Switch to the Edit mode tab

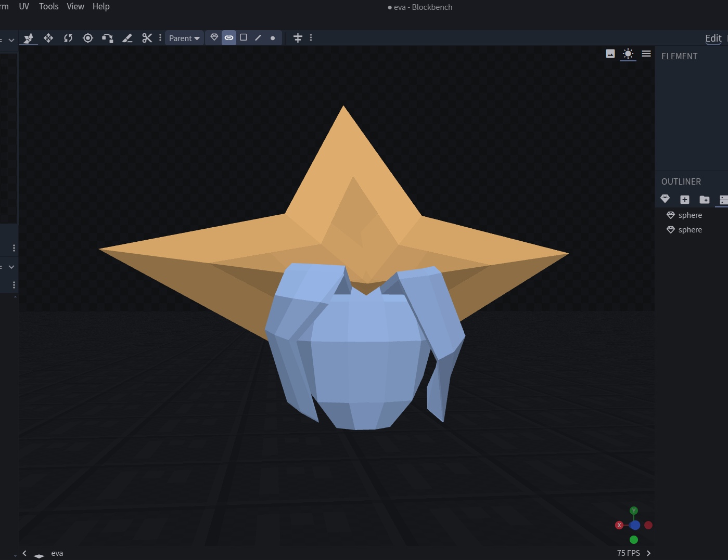[713, 38]
